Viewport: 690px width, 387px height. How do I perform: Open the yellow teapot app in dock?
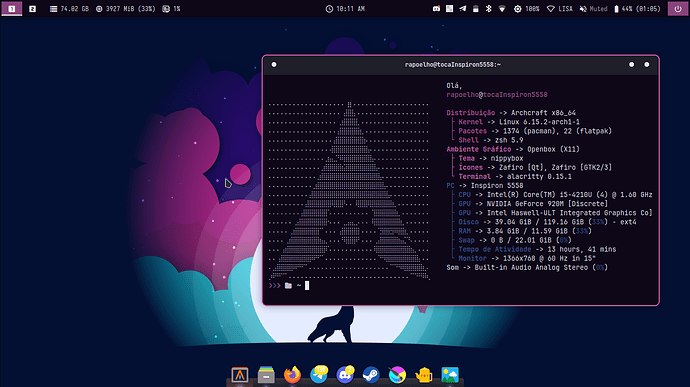pyautogui.click(x=424, y=375)
